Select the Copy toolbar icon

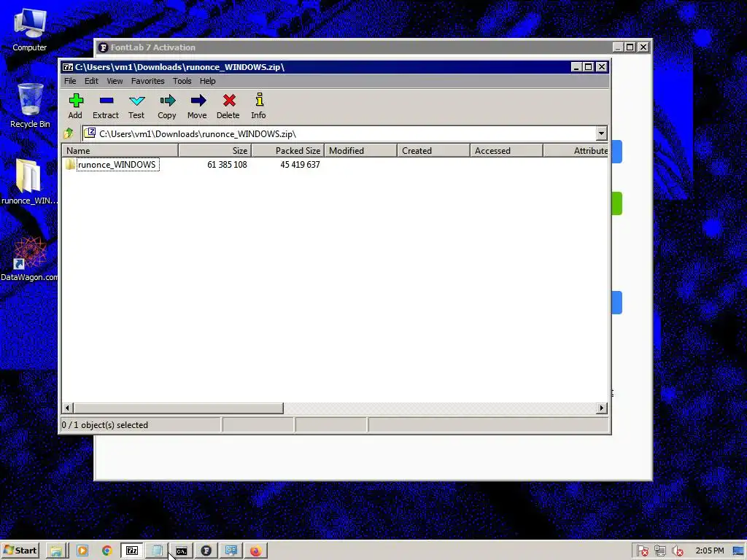tap(167, 101)
